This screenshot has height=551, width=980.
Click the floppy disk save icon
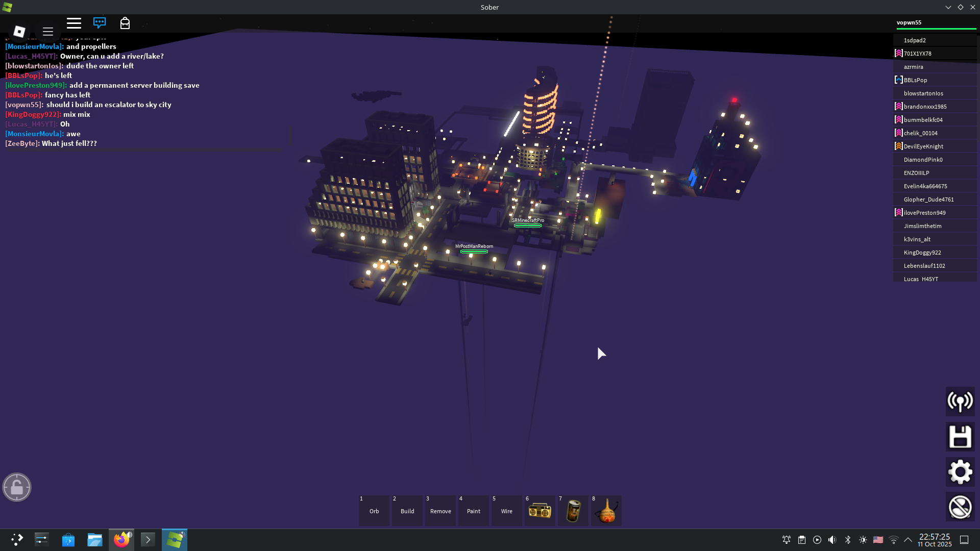pos(960,437)
